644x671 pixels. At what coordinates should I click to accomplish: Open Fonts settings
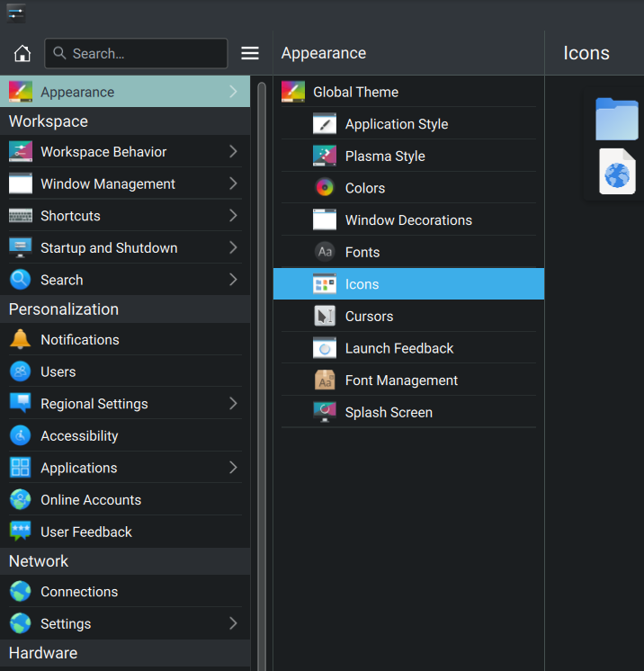tap(408, 252)
